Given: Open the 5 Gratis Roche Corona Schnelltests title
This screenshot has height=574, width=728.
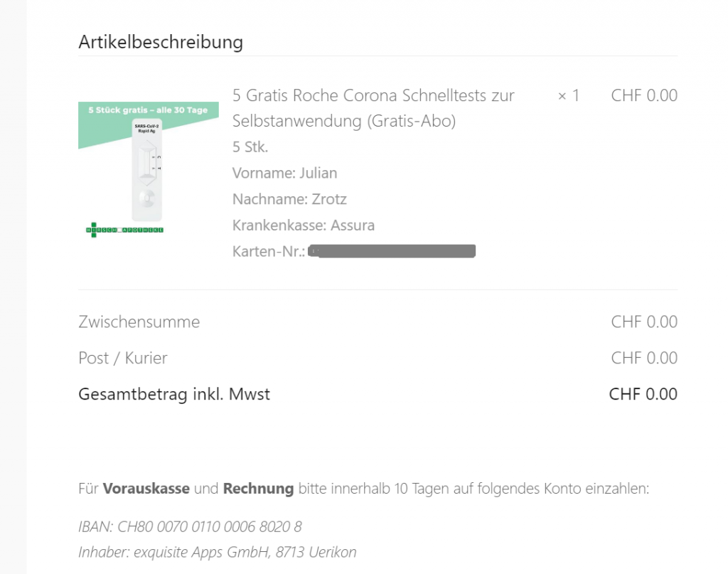Looking at the screenshot, I should click(x=373, y=108).
